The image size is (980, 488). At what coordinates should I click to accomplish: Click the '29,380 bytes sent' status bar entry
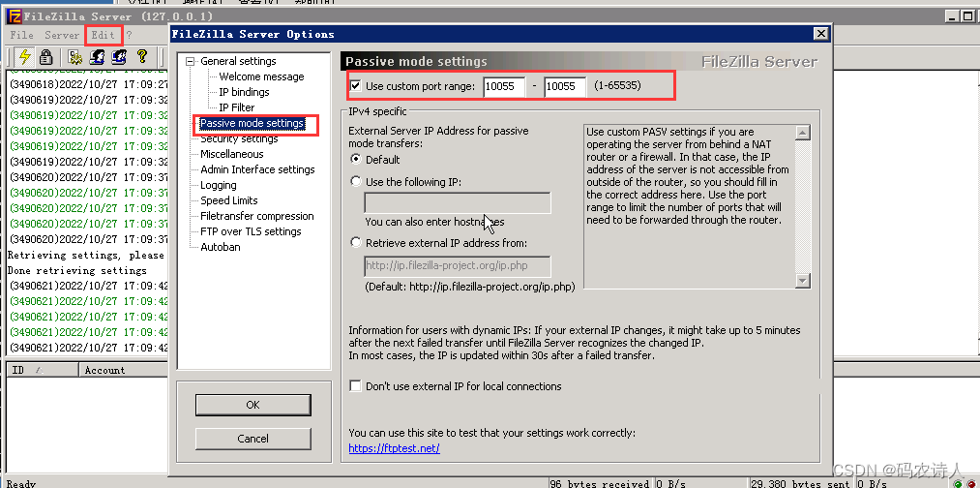coord(801,483)
